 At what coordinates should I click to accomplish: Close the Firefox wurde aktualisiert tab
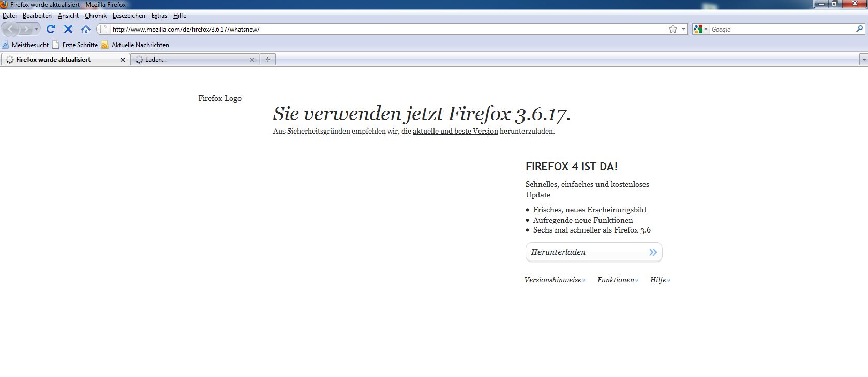tap(123, 60)
